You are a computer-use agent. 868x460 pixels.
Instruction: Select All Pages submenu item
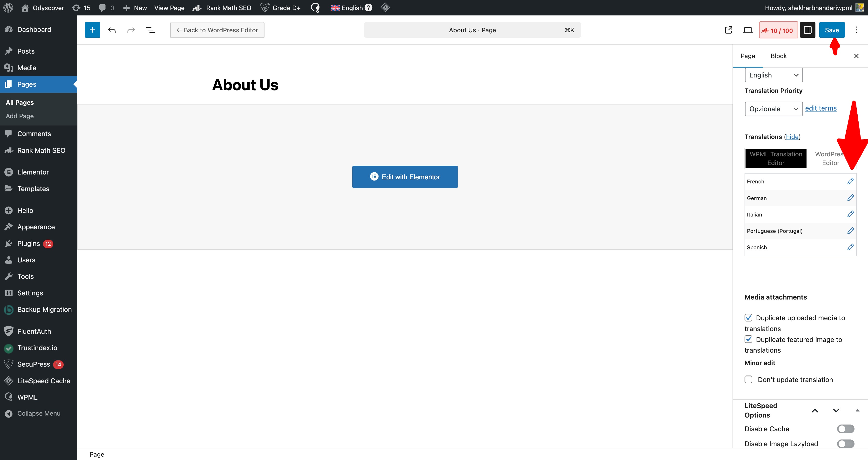point(20,103)
